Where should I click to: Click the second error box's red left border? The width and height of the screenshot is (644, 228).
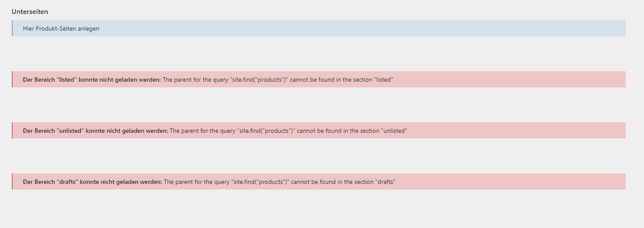(x=12, y=131)
